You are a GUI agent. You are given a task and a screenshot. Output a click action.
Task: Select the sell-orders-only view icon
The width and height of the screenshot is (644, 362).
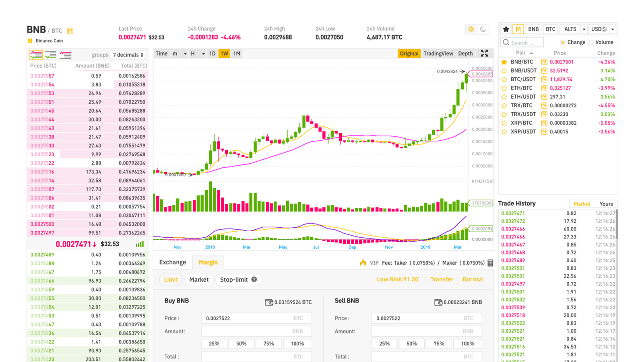[65, 55]
